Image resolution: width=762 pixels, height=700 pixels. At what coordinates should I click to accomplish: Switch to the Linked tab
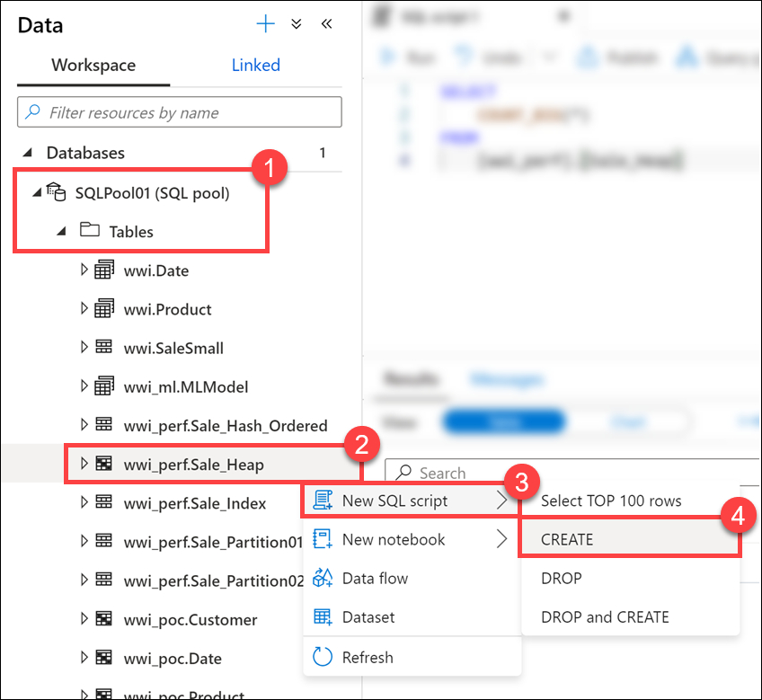pyautogui.click(x=255, y=65)
